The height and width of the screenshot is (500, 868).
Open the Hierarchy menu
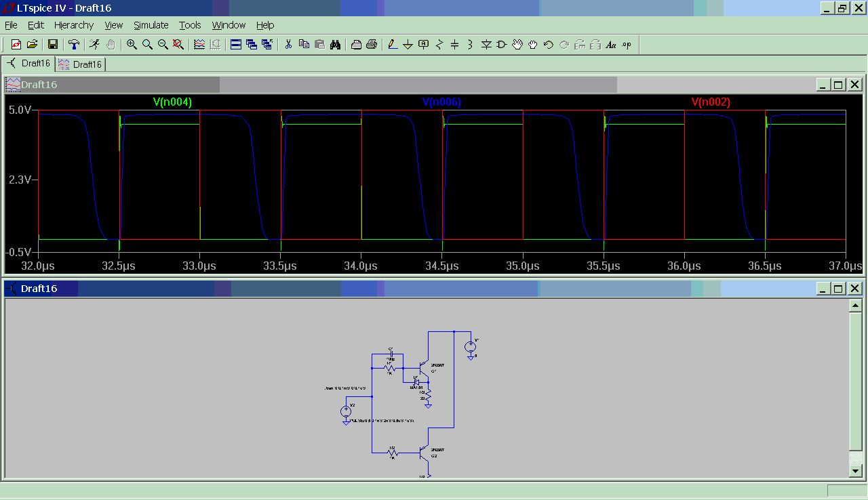click(x=74, y=25)
